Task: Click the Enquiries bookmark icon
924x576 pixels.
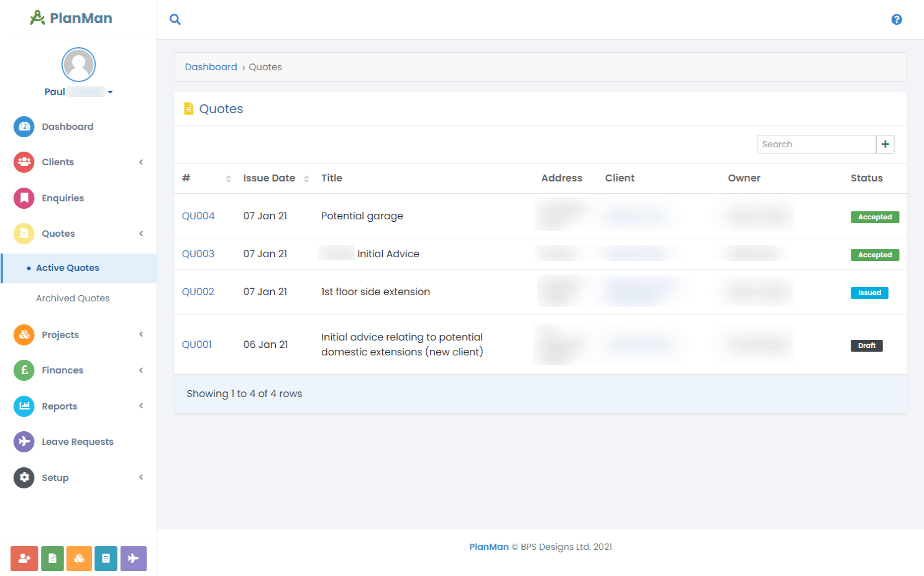Action: pos(24,198)
